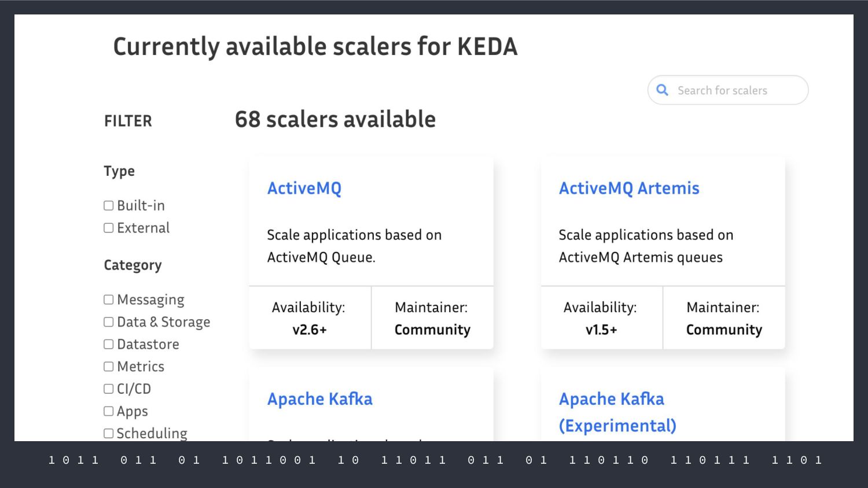Tick the Apps category checkbox
This screenshot has height=488, width=868.
click(109, 411)
